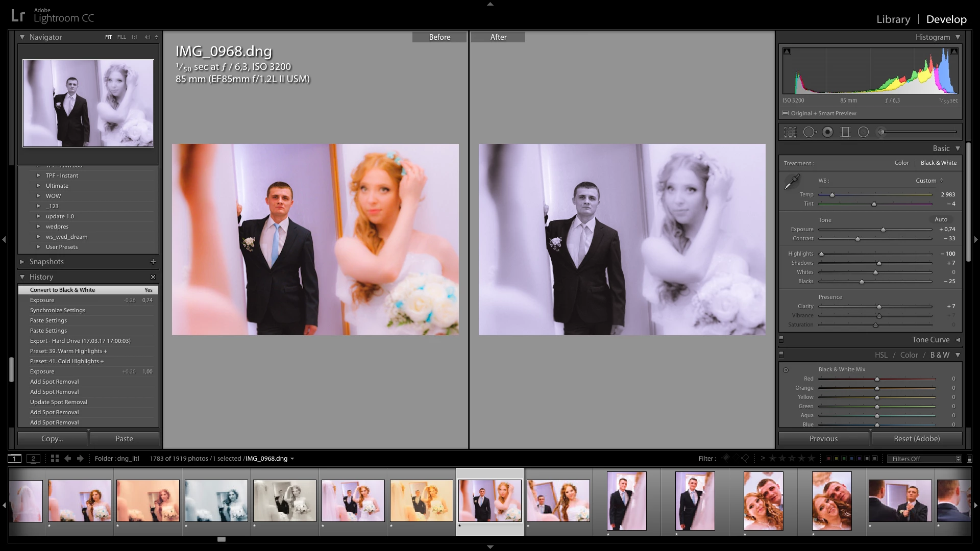Click the Reset (Adobe) button
The height and width of the screenshot is (551, 980).
tap(916, 439)
